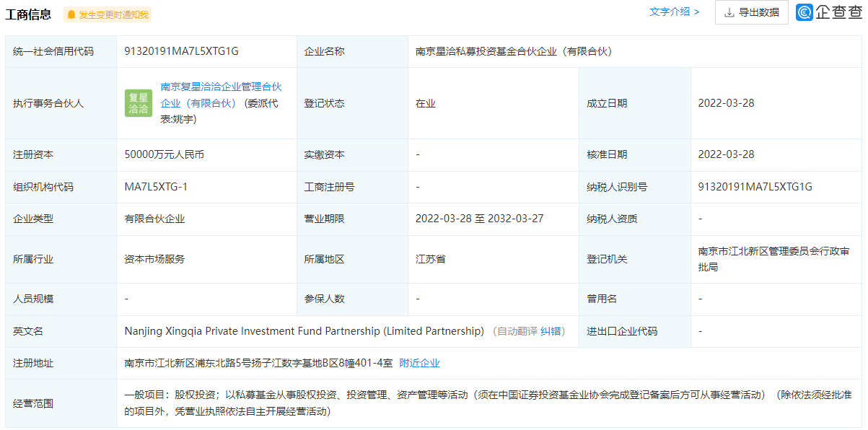Image resolution: width=868 pixels, height=430 pixels.
Task: Enable 发生变更时通知我 notification
Action: click(x=108, y=14)
